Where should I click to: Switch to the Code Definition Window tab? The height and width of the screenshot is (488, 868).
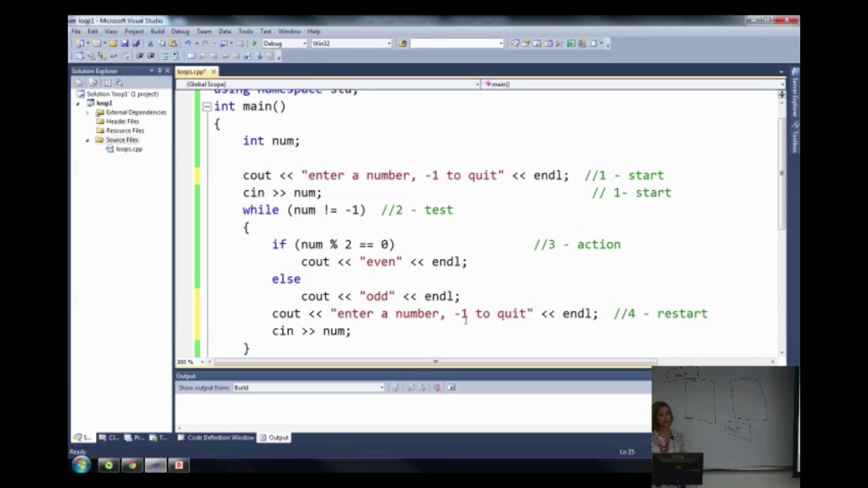click(x=216, y=438)
